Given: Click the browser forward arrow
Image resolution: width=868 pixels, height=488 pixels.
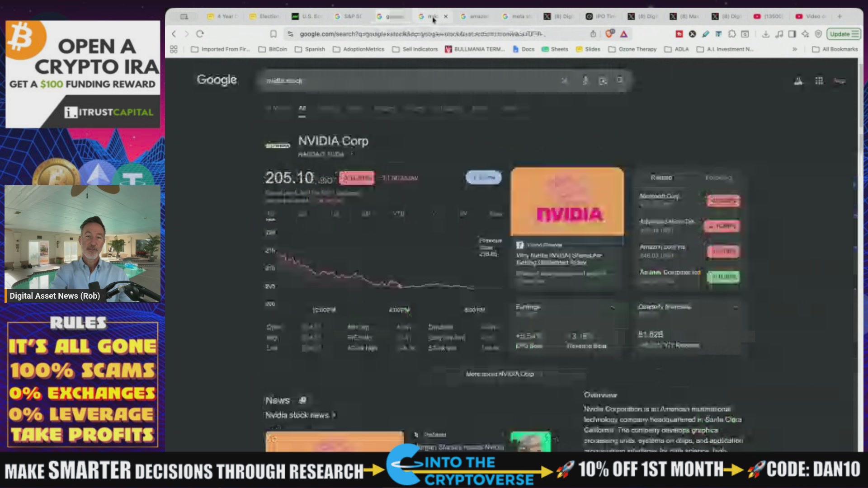Looking at the screenshot, I should 187,34.
